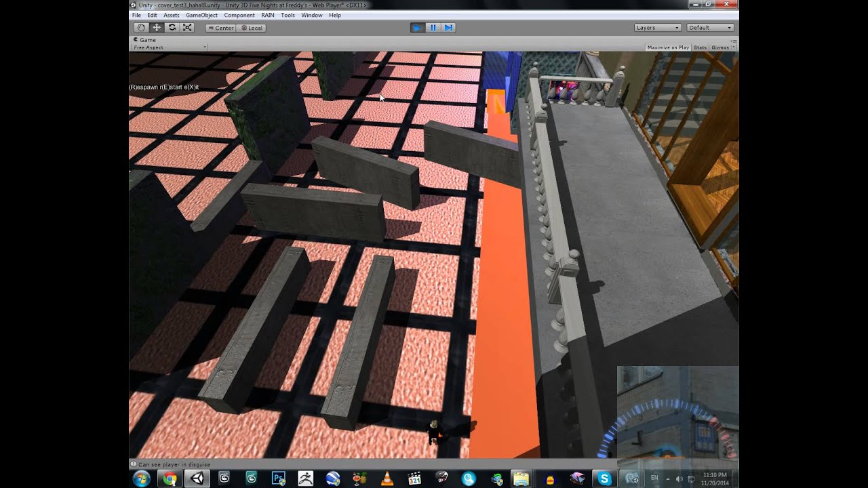Select the Rotate transform tool

pos(172,28)
